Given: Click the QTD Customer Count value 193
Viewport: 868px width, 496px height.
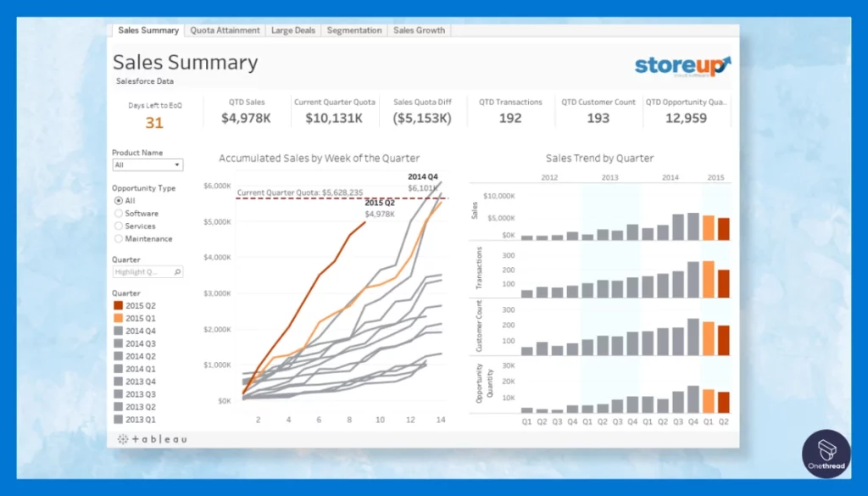Looking at the screenshot, I should pyautogui.click(x=598, y=118).
